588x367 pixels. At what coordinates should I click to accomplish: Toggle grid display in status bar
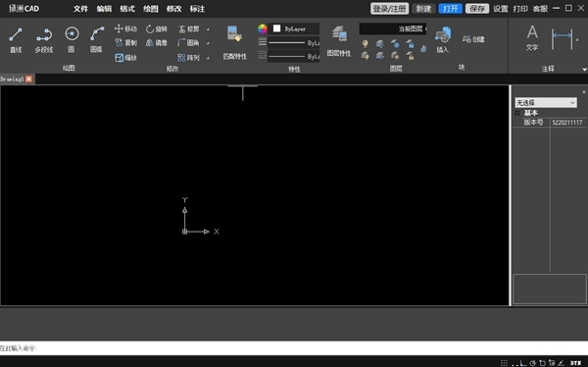pyautogui.click(x=504, y=362)
